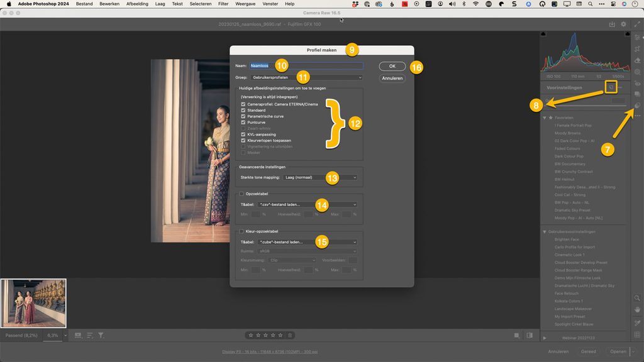Open the Afbeelding menu
This screenshot has height=362, width=644.
coord(137,4)
